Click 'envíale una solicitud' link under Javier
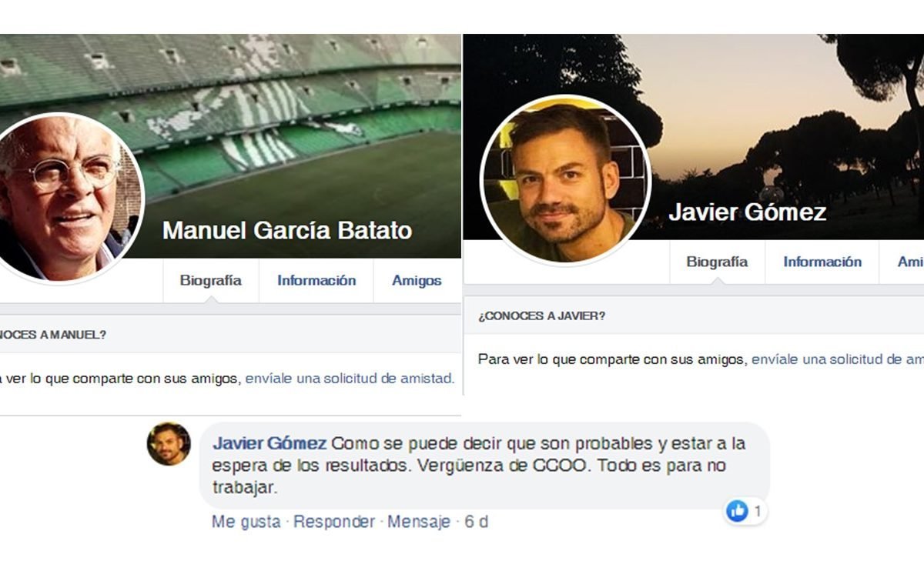The width and height of the screenshot is (924, 571). pyautogui.click(x=838, y=359)
